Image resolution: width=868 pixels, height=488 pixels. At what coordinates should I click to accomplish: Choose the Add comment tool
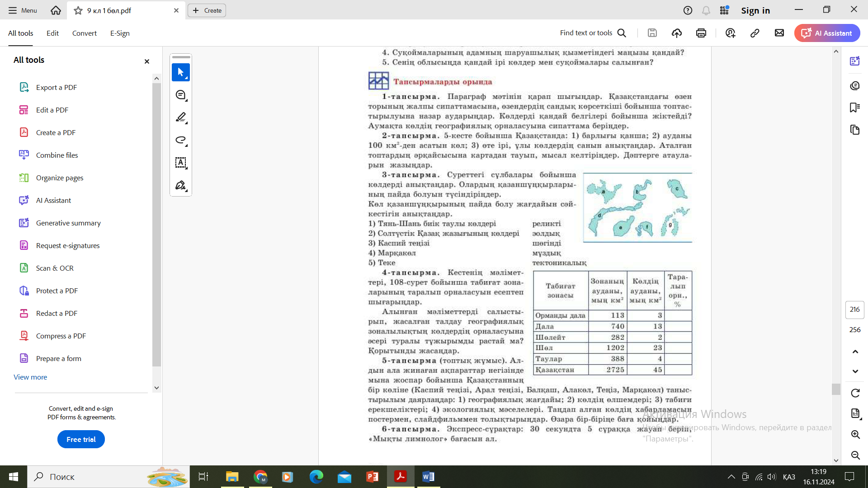180,95
